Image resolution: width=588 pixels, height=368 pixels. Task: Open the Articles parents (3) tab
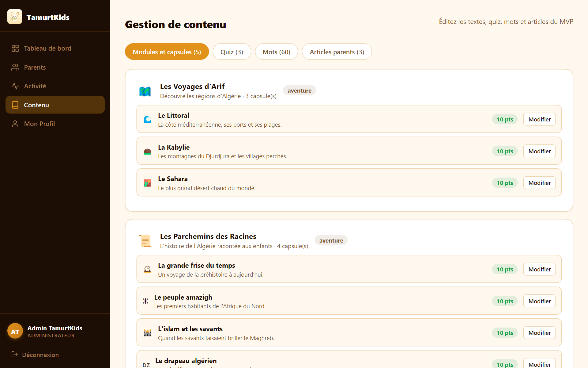(337, 52)
